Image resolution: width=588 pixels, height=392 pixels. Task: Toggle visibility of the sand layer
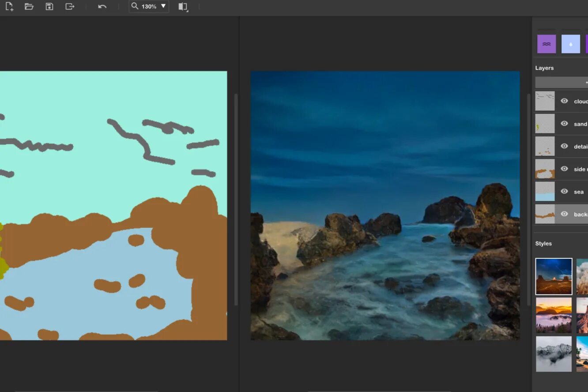tap(564, 124)
